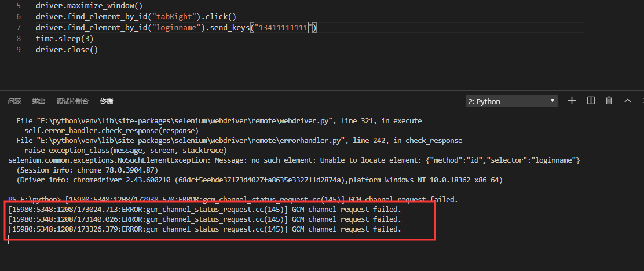Click the line number 9 in gutter

point(19,49)
